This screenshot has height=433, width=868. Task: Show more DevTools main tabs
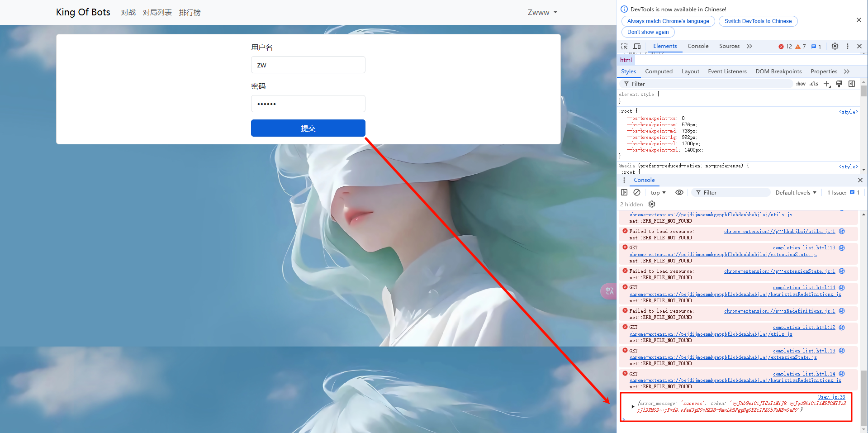point(749,46)
